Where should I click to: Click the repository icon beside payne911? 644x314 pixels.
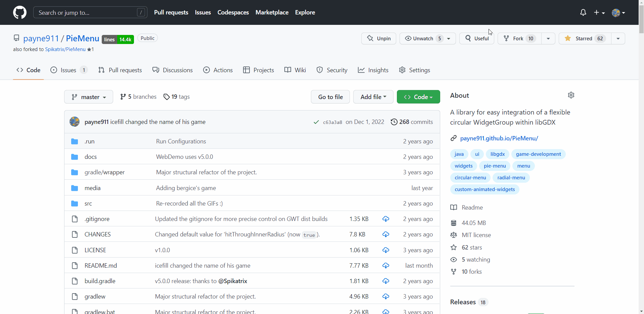16,38
